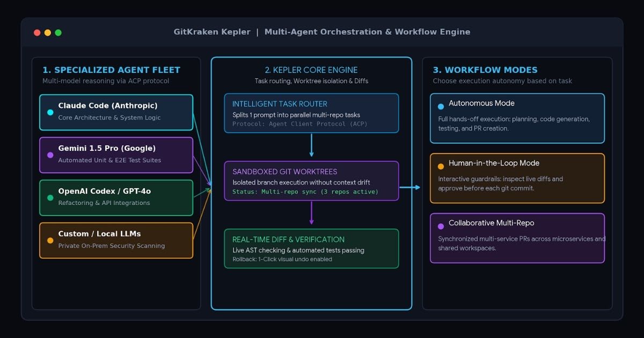Click "Private On-Prem Security Scanning" description
This screenshot has height=338, width=644.
point(112,246)
